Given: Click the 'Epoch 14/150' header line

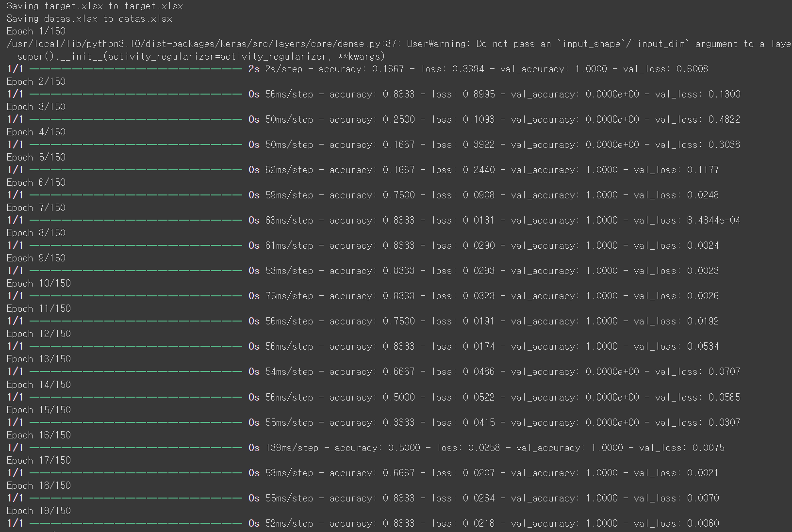Looking at the screenshot, I should tap(39, 385).
